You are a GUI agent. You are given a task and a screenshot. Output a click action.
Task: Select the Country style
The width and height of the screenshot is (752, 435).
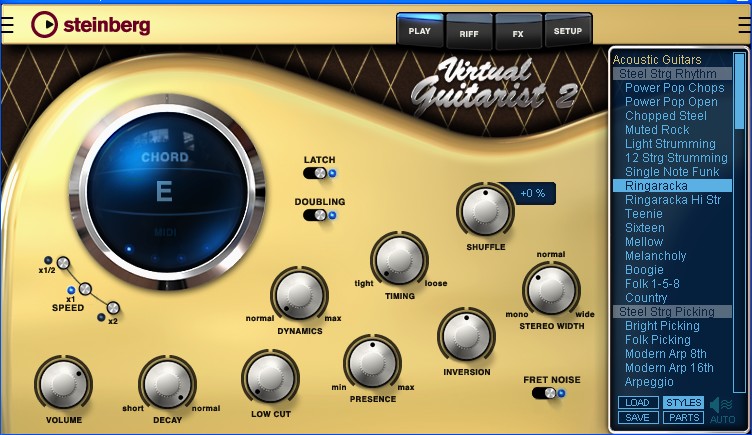646,297
